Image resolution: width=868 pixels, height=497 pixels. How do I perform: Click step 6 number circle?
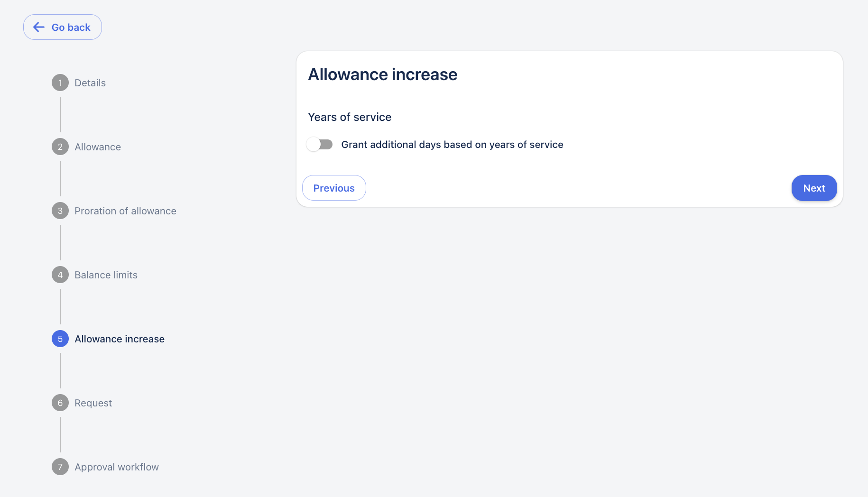60,403
